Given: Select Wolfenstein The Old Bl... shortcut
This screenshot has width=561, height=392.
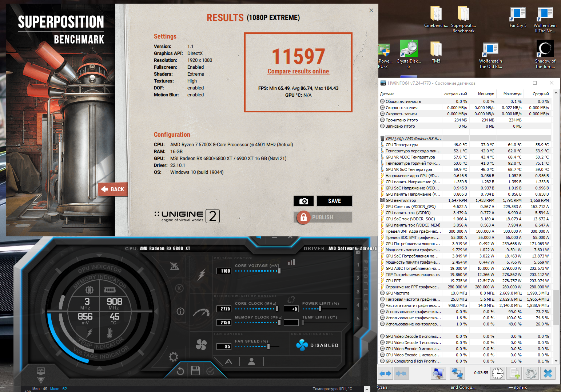Looking at the screenshot, I should point(490,55).
